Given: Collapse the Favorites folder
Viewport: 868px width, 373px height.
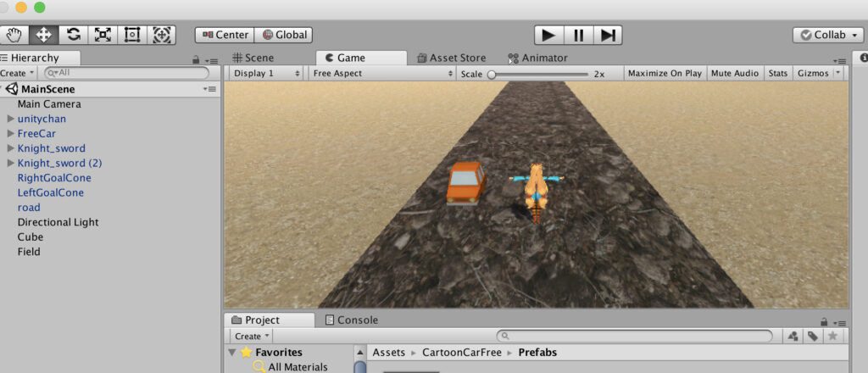Looking at the screenshot, I should 232,352.
